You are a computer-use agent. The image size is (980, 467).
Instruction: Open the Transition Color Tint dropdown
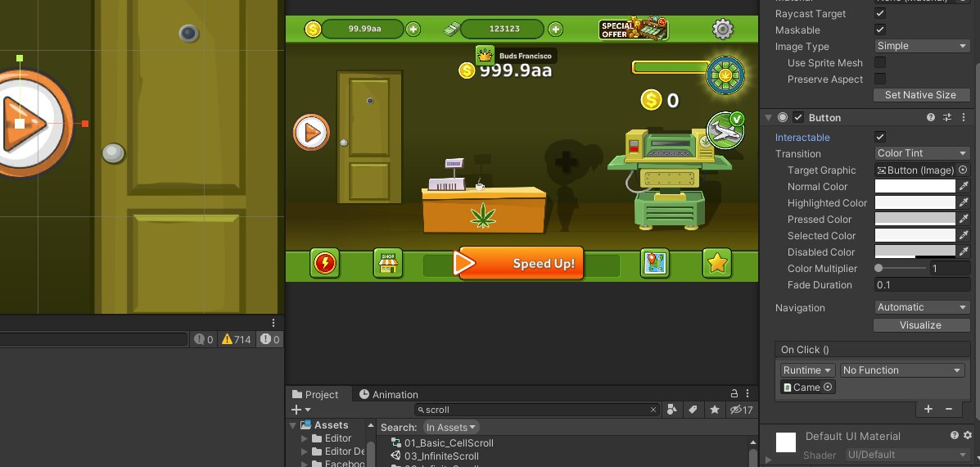point(922,153)
